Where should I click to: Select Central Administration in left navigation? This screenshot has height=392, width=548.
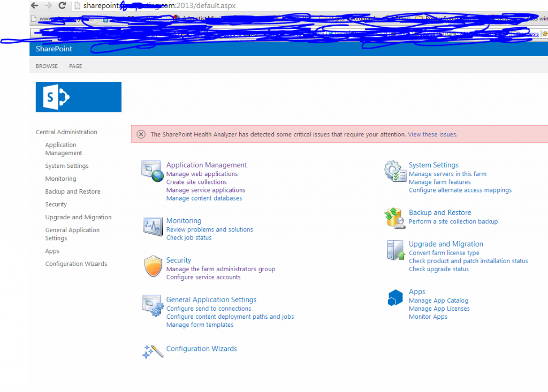click(66, 132)
